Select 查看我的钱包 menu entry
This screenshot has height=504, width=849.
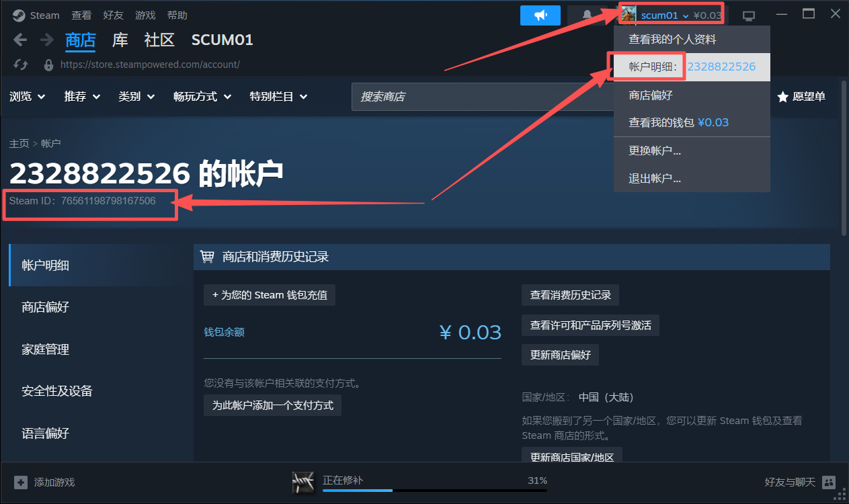pyautogui.click(x=692, y=123)
